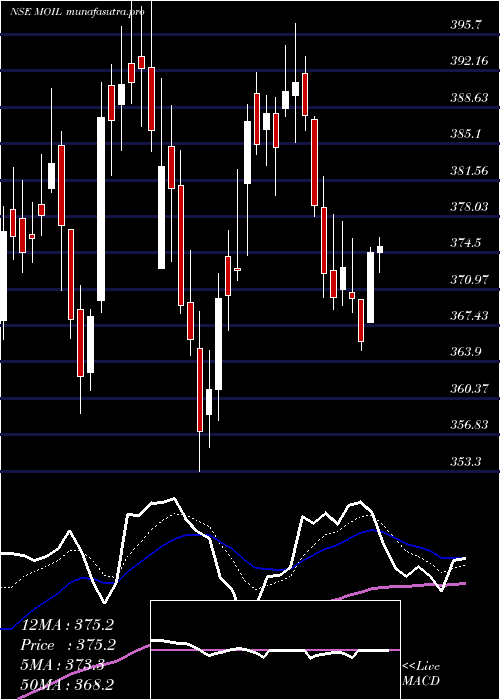Screen dimensions: 500x700
Task: Click the Live MACD label
Action: 421,673
